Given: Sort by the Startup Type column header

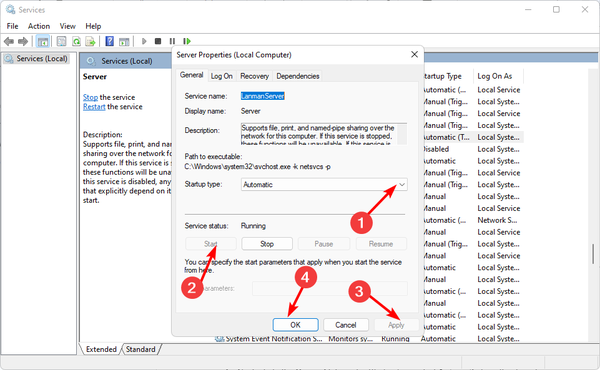Looking at the screenshot, I should coord(445,76).
